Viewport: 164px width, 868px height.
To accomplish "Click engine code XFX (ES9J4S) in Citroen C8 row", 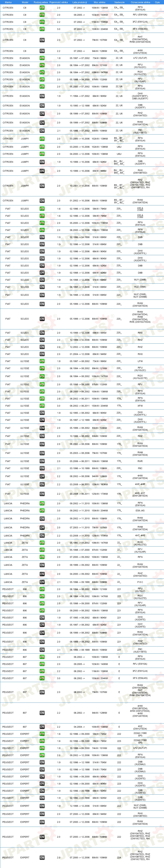I will coord(140,29).
